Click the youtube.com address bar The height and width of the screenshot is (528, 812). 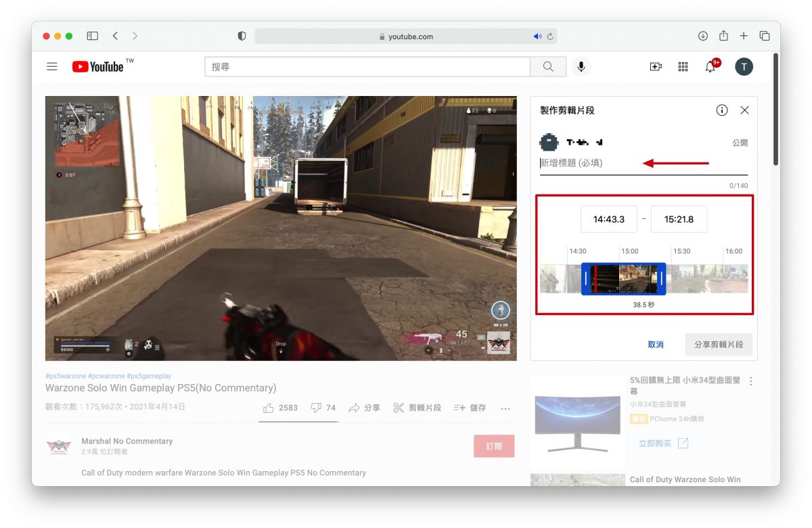(x=406, y=37)
